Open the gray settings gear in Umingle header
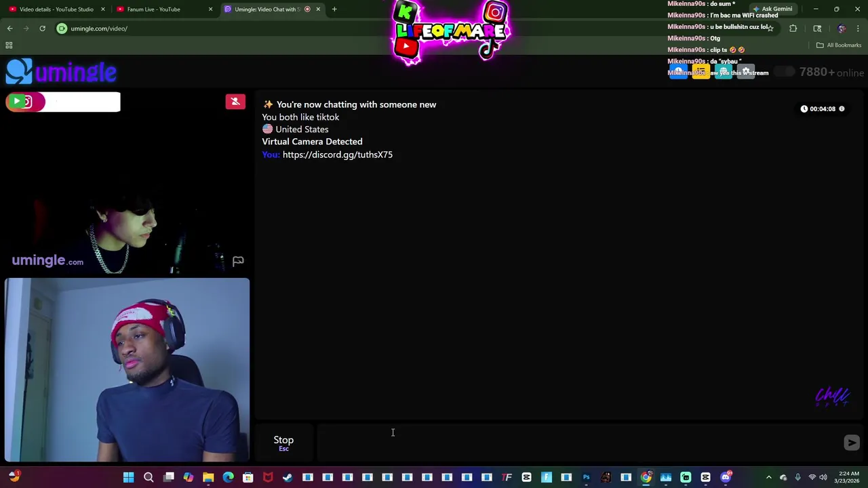Image resolution: width=868 pixels, height=488 pixels. [x=746, y=72]
